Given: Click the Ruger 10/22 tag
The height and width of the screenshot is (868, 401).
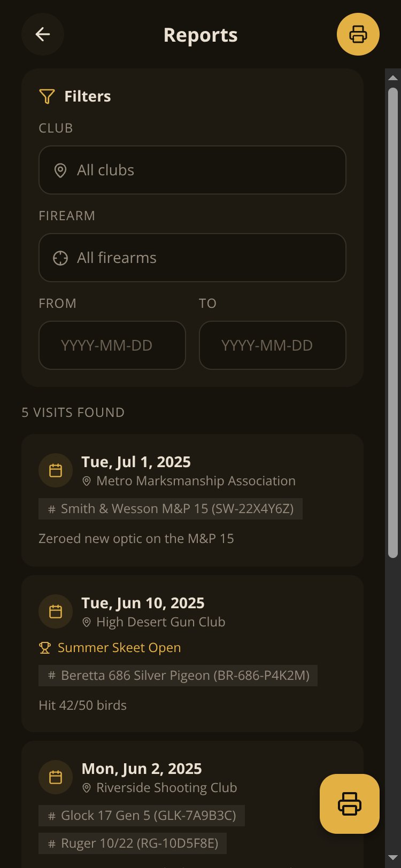Looking at the screenshot, I should coord(133,843).
